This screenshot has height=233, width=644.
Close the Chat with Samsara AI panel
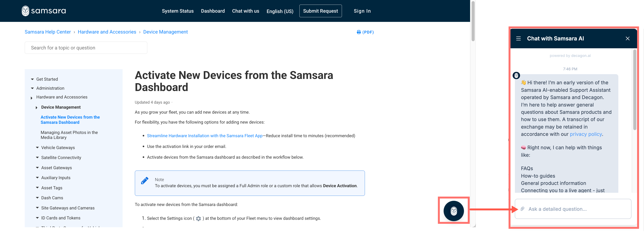coord(628,39)
